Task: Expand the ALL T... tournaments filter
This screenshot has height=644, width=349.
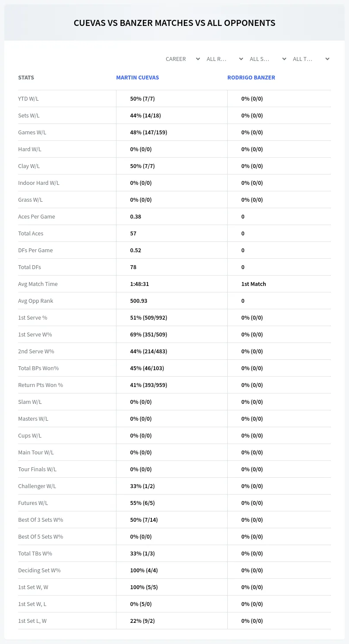Action: point(311,59)
